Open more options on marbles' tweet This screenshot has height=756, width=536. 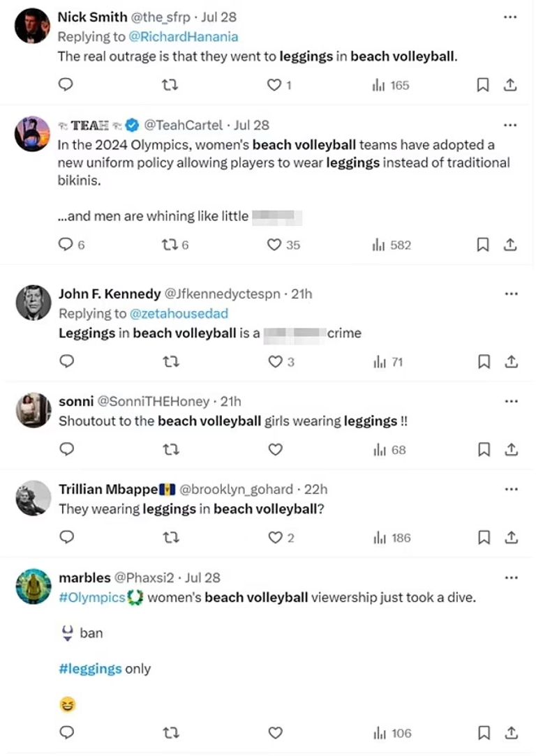511,577
